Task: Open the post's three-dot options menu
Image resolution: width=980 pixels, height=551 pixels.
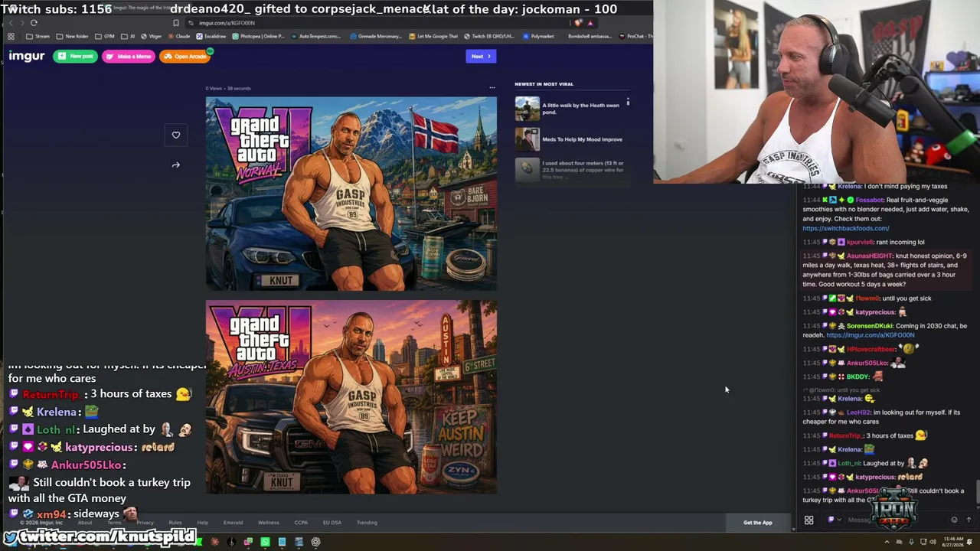Action: pos(492,88)
